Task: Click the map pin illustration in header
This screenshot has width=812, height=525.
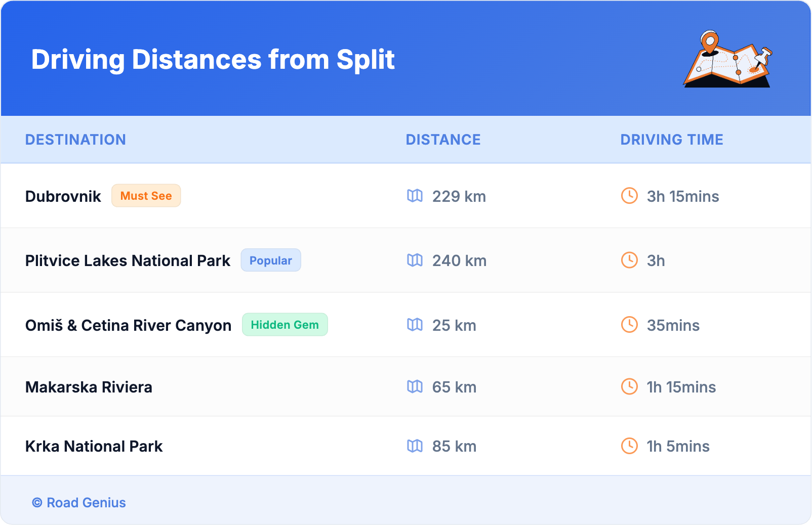Action: point(727,59)
